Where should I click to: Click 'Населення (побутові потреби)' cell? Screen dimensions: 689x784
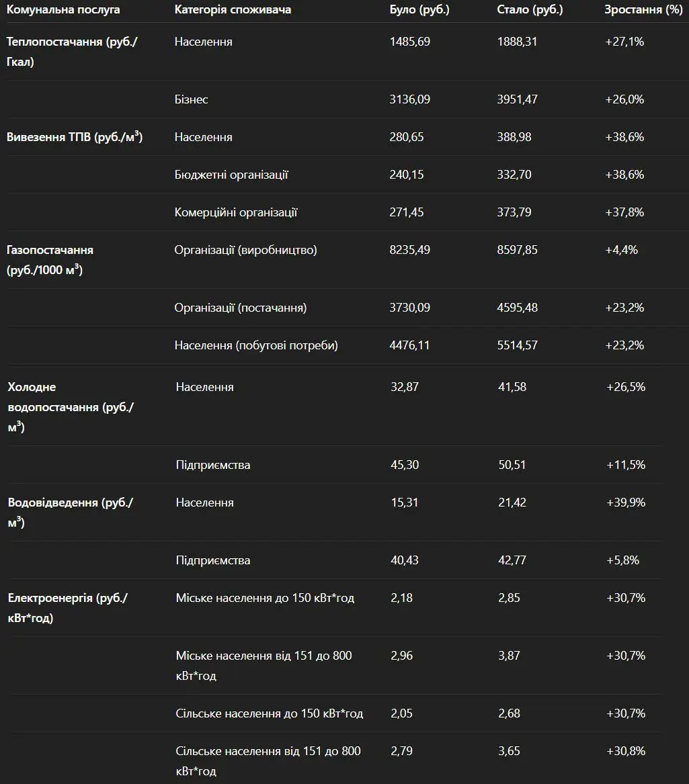coord(256,345)
